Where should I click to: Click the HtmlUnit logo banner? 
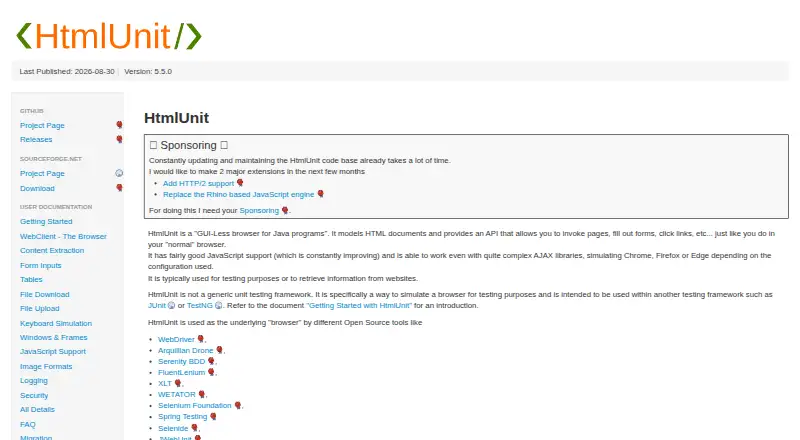109,36
